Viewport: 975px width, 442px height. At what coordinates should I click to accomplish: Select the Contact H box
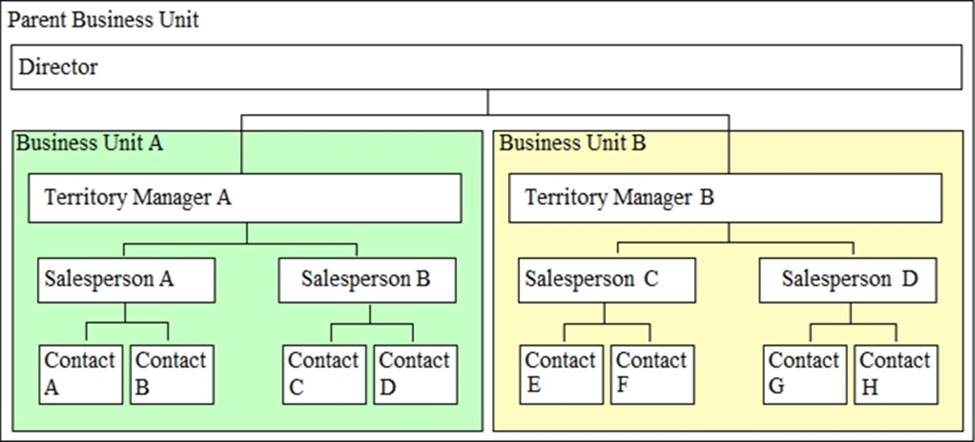point(896,374)
